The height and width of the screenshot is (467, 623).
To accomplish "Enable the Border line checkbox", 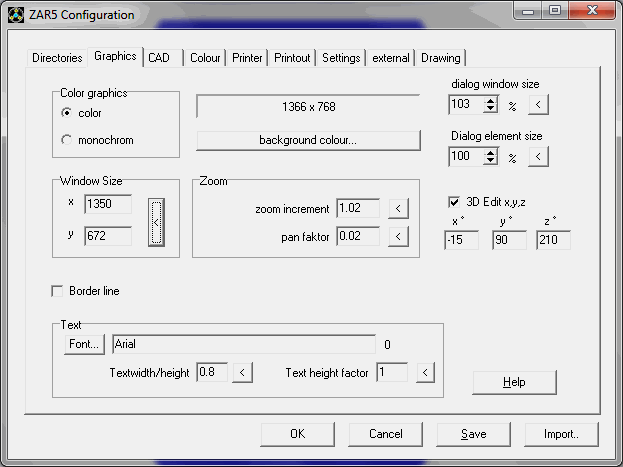I will (x=57, y=291).
